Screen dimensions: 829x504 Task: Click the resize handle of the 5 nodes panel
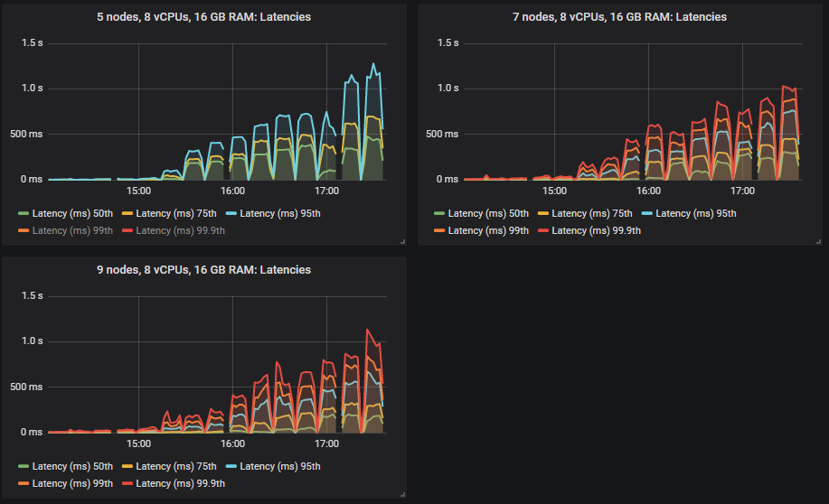pos(402,241)
